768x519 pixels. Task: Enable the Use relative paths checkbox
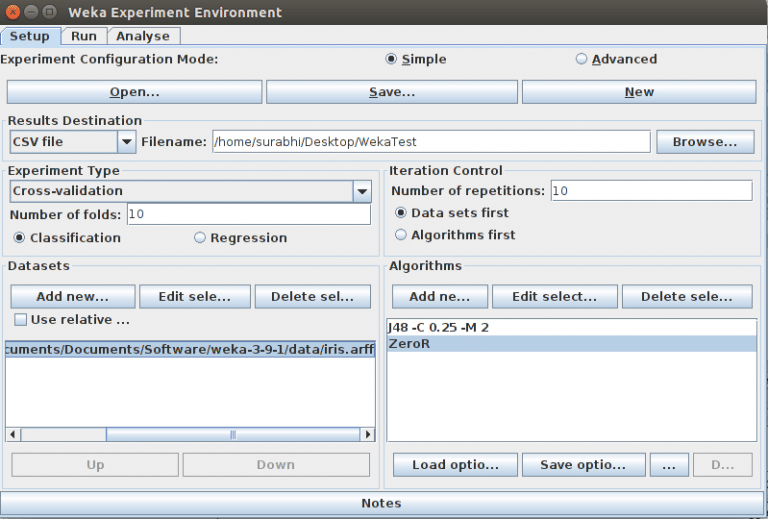[21, 320]
